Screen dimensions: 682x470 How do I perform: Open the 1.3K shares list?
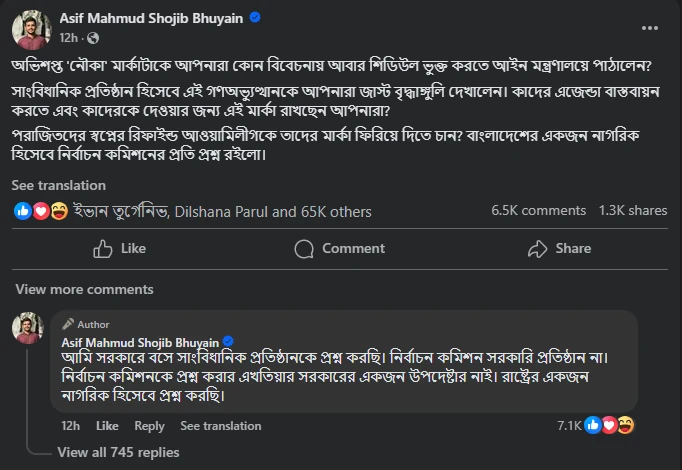click(632, 211)
